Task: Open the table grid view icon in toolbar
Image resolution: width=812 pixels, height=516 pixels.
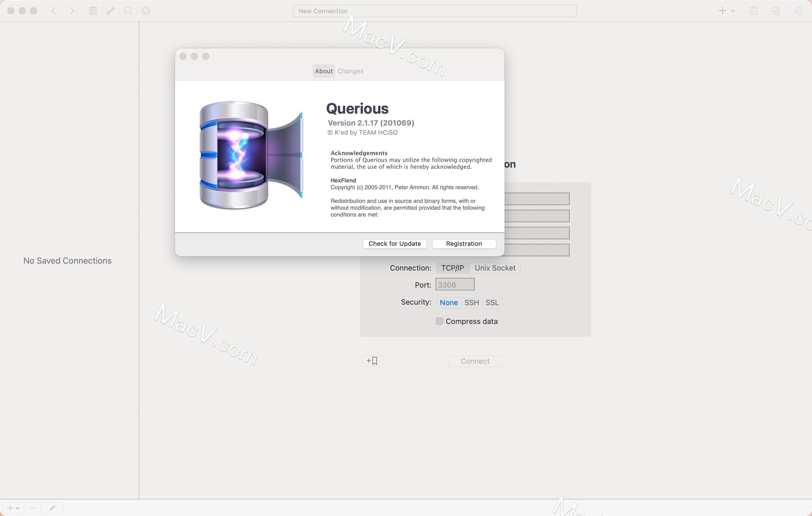Action: (x=93, y=11)
